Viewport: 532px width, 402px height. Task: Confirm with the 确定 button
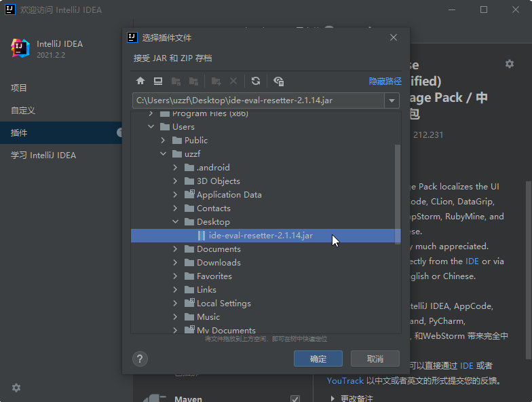click(x=318, y=359)
